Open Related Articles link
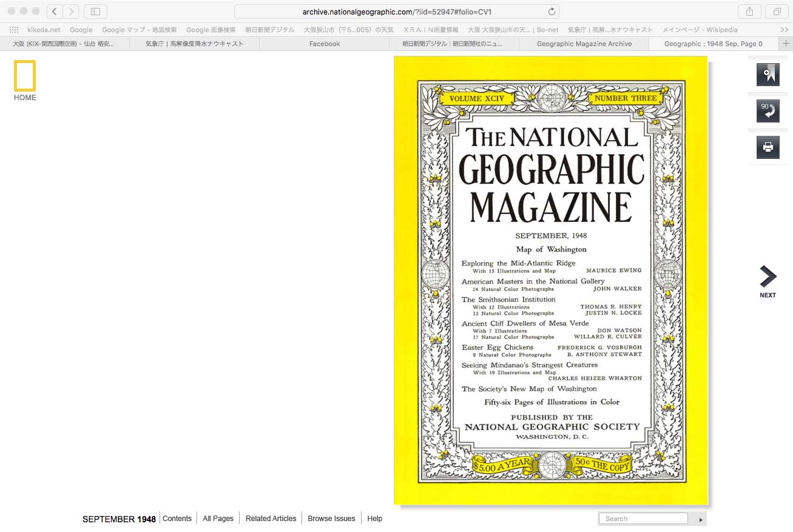 271,519
